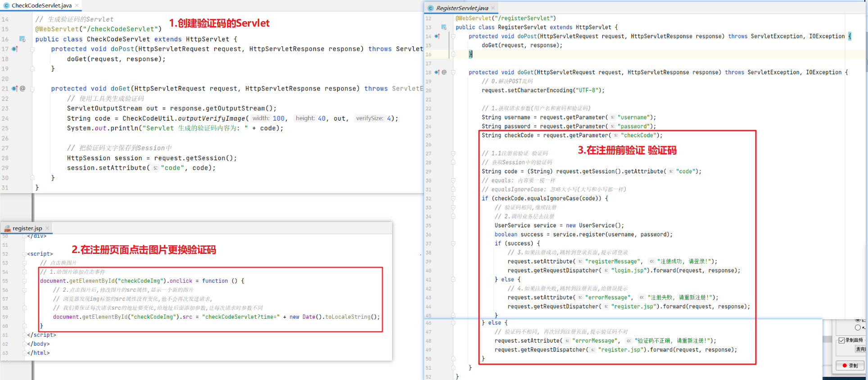Click the "password" parameter string
This screenshot has width=868, height=380.
(x=633, y=127)
